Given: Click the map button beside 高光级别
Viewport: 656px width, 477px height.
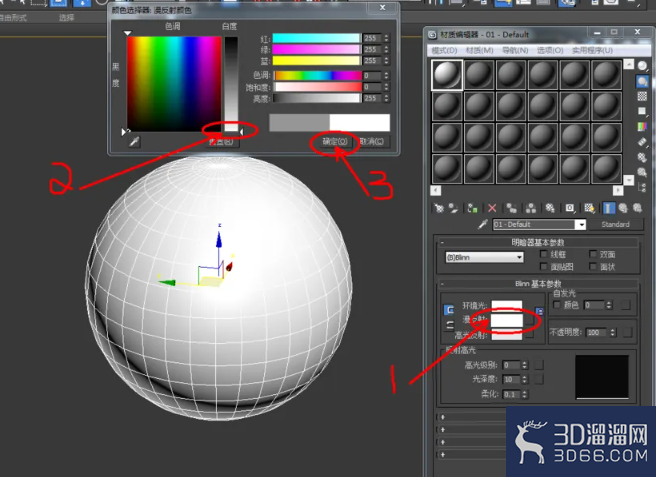Looking at the screenshot, I should 539,365.
